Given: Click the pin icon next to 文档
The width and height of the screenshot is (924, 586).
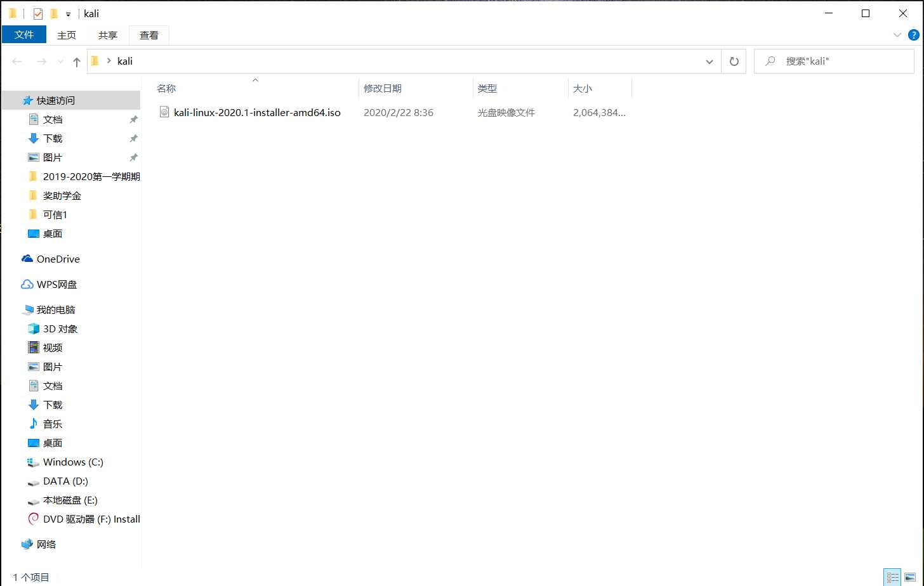Looking at the screenshot, I should coord(133,119).
